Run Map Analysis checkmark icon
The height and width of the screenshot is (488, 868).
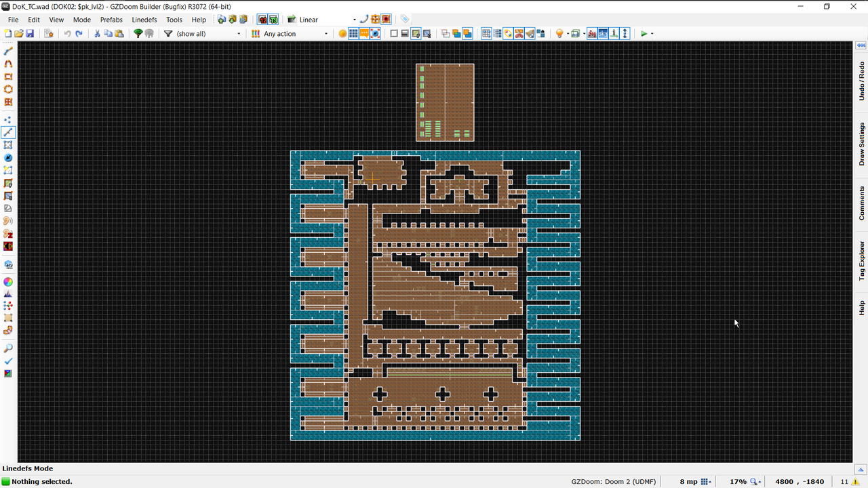point(8,361)
